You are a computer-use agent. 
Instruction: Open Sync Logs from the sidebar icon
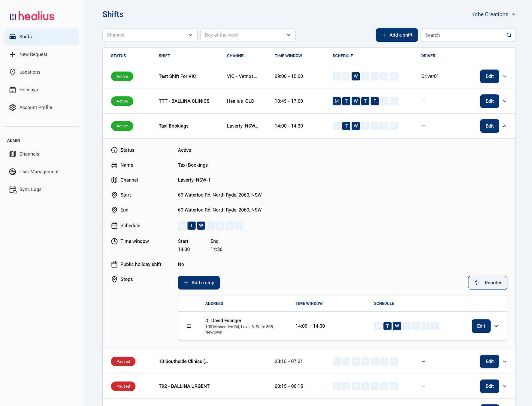click(x=13, y=189)
